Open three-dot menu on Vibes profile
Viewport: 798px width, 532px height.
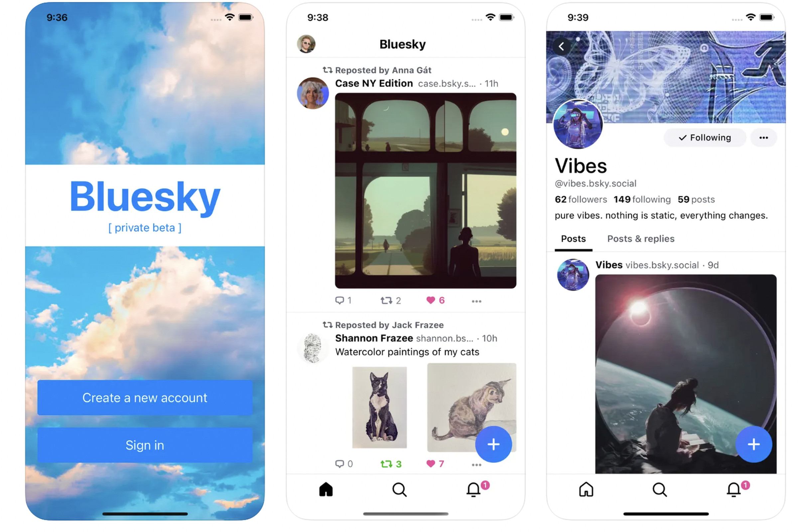coord(766,138)
